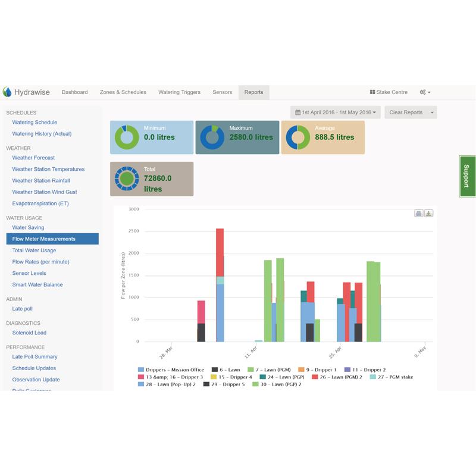Expand the Clear Reports dropdown

(433, 112)
